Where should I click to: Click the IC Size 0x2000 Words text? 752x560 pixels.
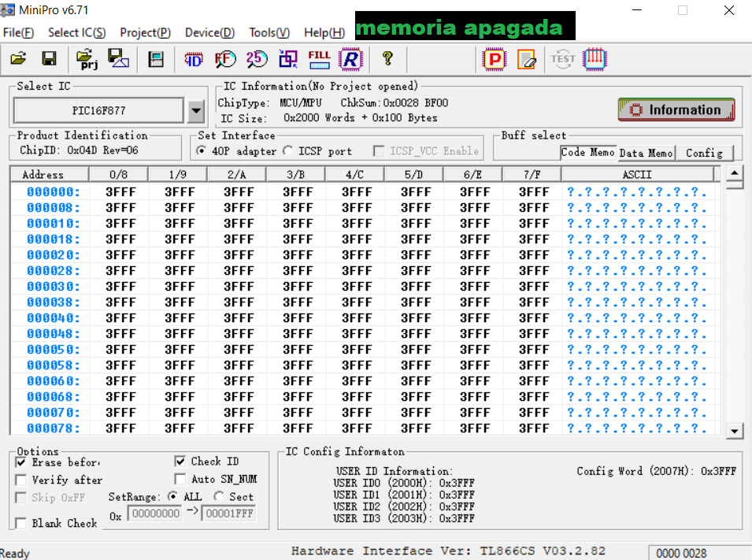point(329,118)
